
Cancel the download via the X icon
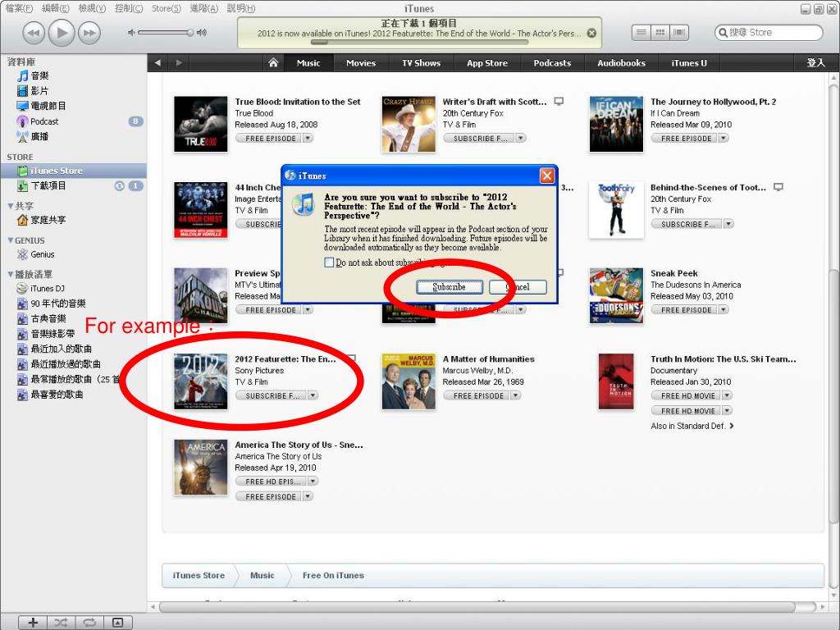click(591, 33)
